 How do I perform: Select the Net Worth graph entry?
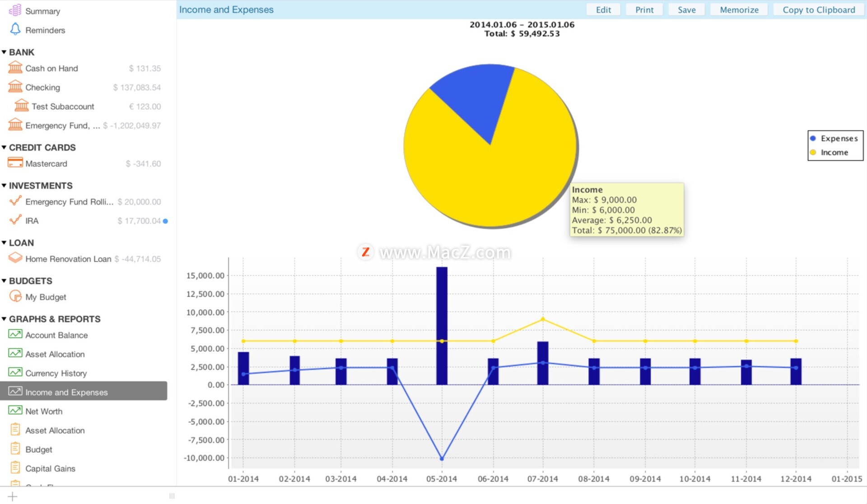84,411
